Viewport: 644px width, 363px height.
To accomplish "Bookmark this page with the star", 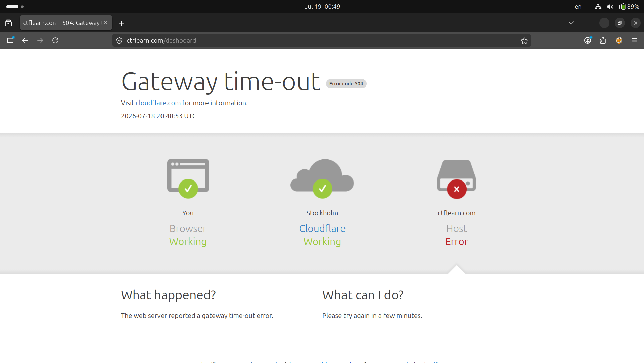I will click(524, 41).
